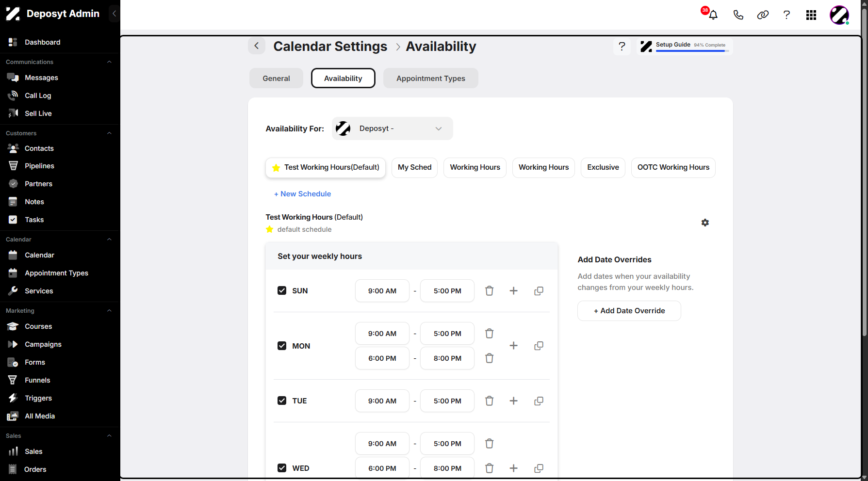Uncheck the TUE checkbox
The width and height of the screenshot is (868, 481).
pyautogui.click(x=282, y=401)
